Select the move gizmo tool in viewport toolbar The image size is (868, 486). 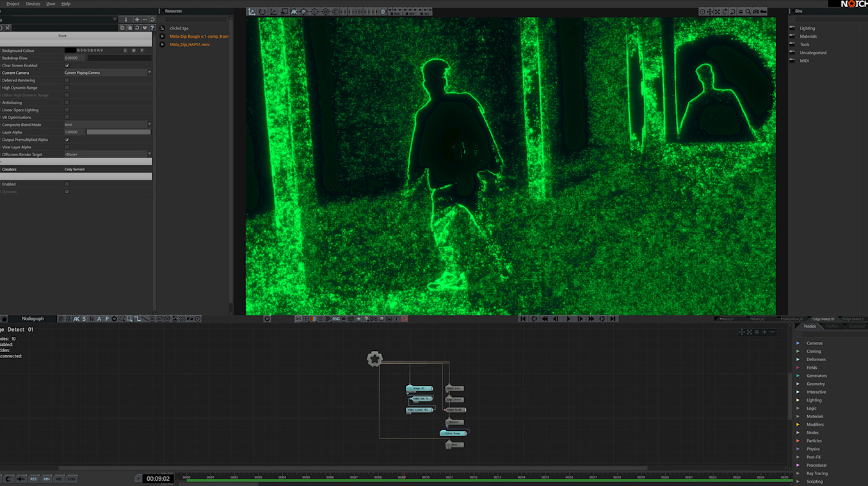point(252,12)
